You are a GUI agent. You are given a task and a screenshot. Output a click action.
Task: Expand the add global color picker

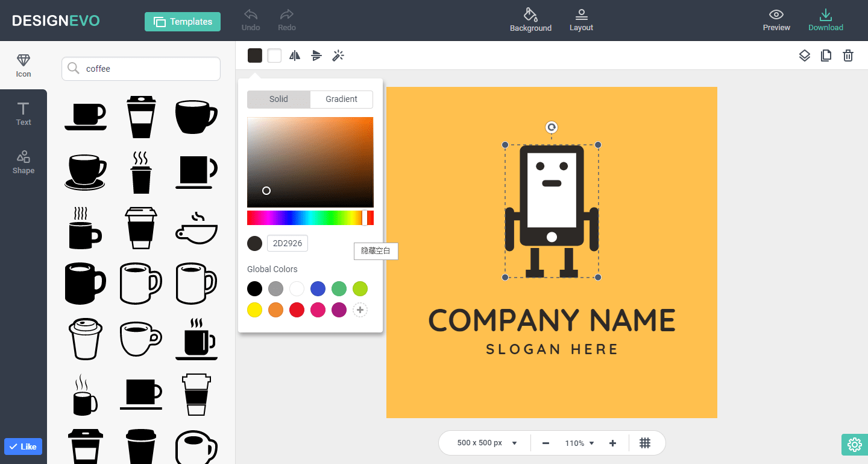[360, 310]
